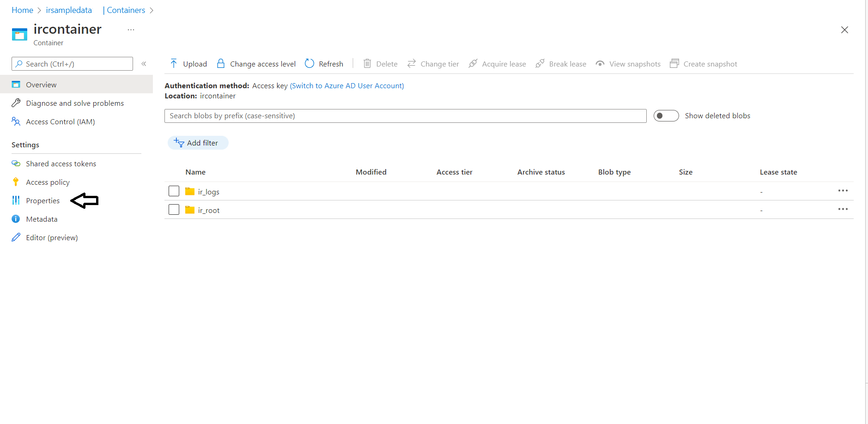Click the Change tier arrows icon
The width and height of the screenshot is (868, 424).
[x=412, y=63]
